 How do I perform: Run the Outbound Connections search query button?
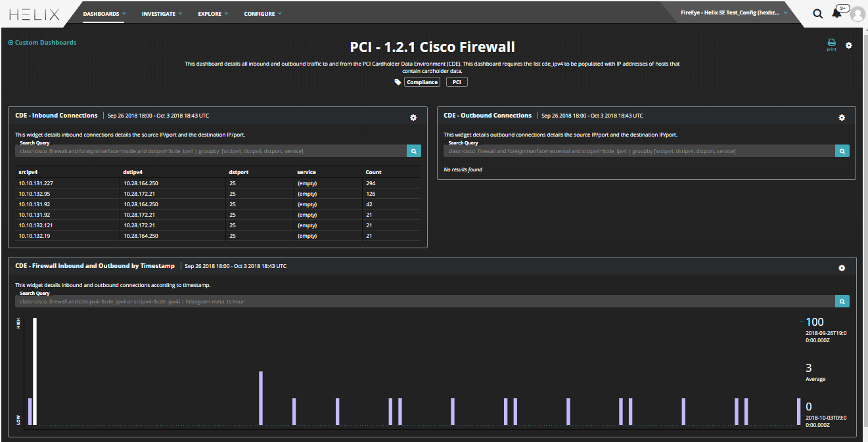(x=842, y=151)
